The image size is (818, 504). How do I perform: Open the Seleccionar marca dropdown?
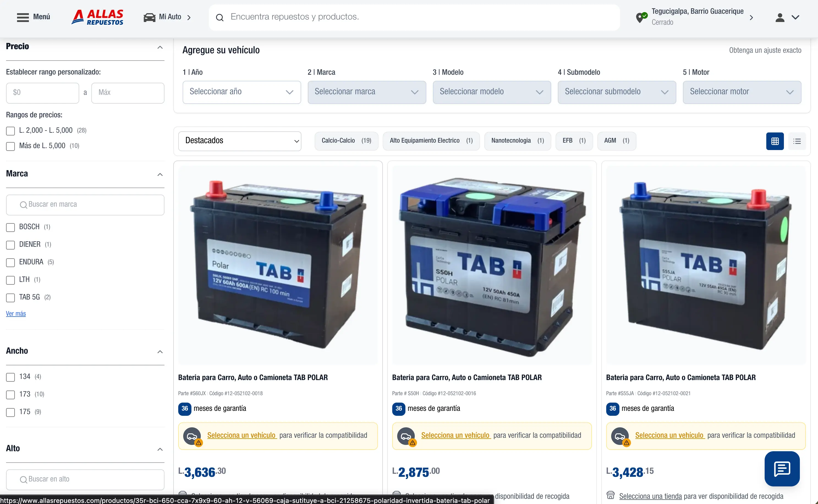pos(367,92)
